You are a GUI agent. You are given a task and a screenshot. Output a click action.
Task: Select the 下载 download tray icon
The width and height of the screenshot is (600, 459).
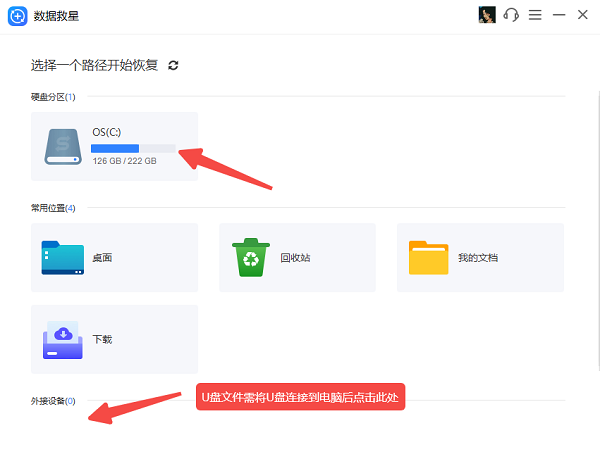(63, 339)
